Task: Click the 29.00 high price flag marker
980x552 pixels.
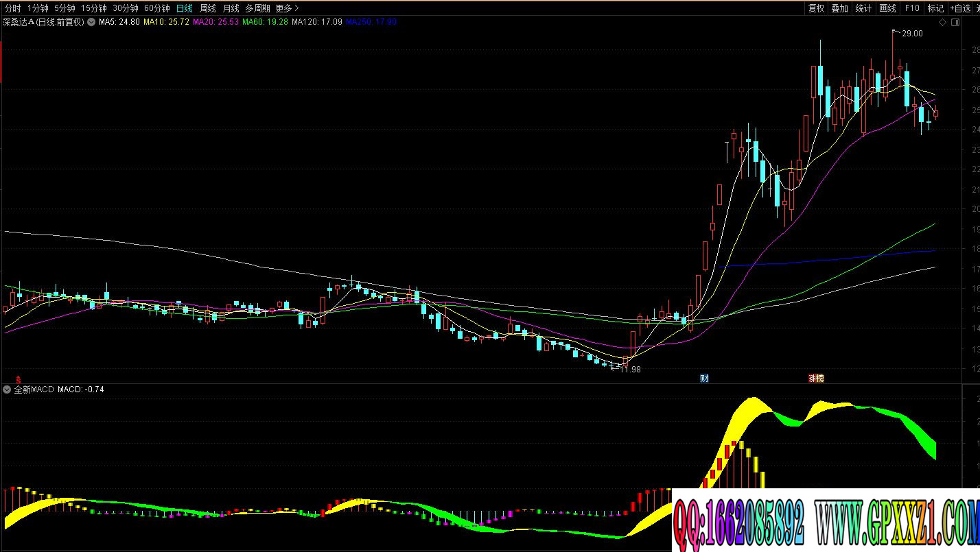Action: [911, 33]
